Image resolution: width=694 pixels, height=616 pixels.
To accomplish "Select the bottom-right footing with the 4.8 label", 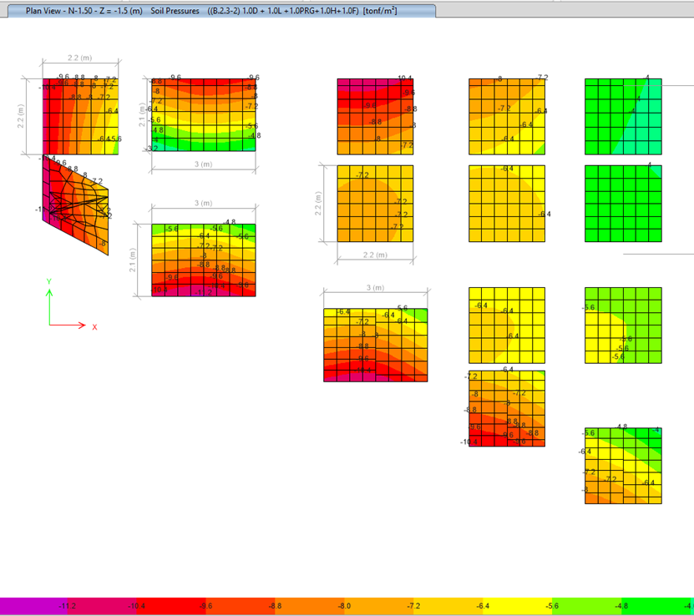I will tap(623, 466).
